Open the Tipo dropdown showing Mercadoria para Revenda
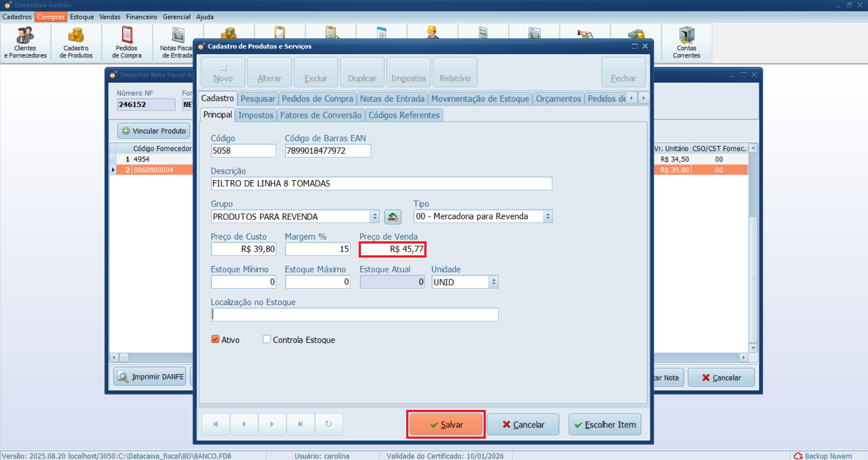 click(x=548, y=216)
